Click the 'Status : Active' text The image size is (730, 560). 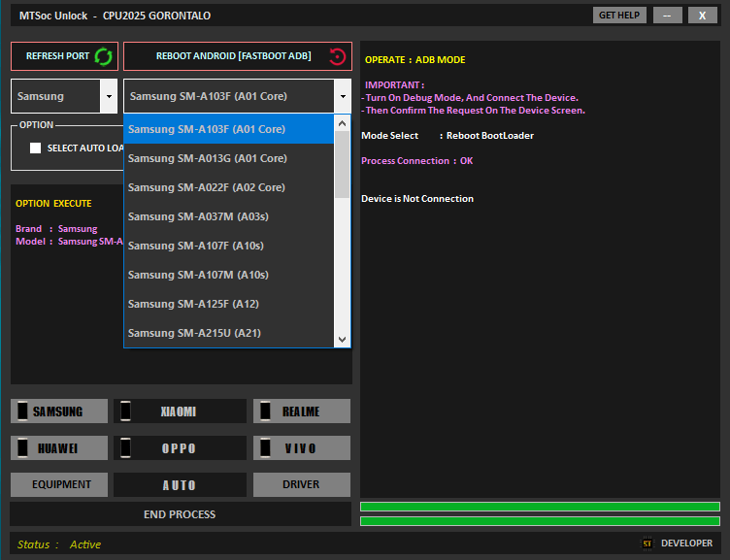(x=59, y=544)
